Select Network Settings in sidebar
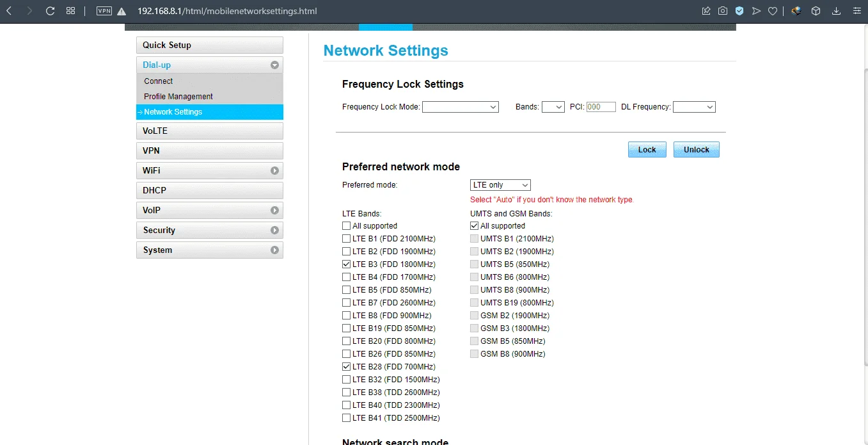The height and width of the screenshot is (445, 868). coord(210,112)
